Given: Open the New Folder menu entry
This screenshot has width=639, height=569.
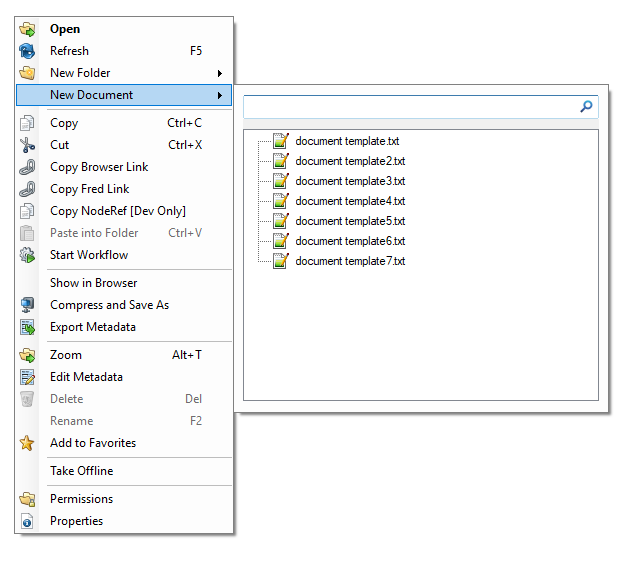Looking at the screenshot, I should [124, 73].
